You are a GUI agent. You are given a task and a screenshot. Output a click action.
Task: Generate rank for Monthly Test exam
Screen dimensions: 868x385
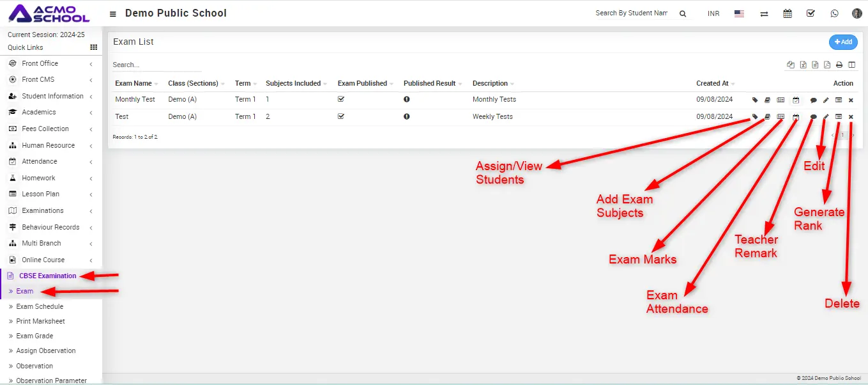(839, 100)
